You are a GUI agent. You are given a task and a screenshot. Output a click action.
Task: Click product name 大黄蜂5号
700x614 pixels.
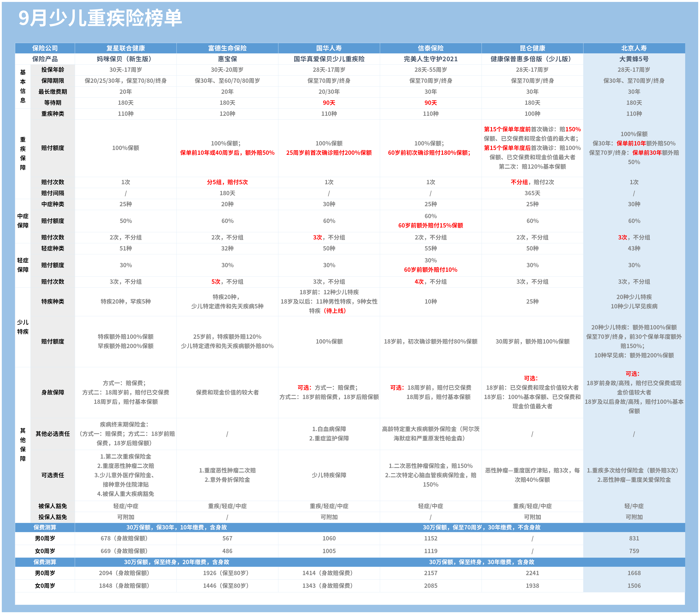[634, 59]
